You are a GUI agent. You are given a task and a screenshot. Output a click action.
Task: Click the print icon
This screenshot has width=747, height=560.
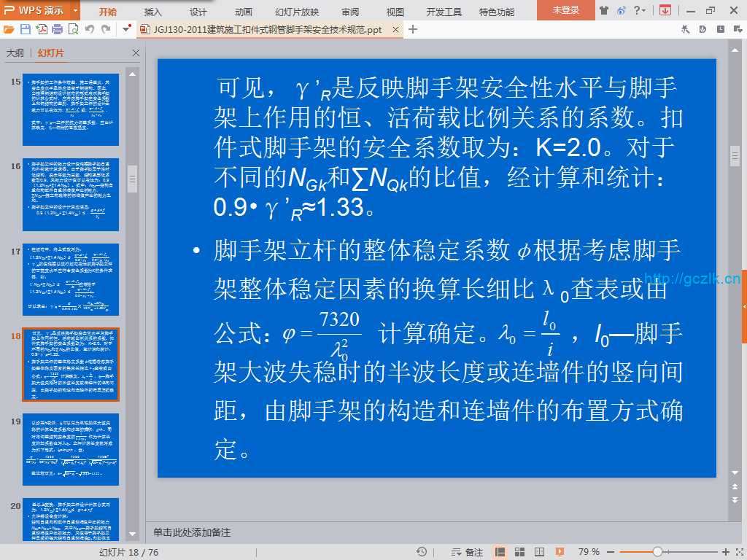57,30
